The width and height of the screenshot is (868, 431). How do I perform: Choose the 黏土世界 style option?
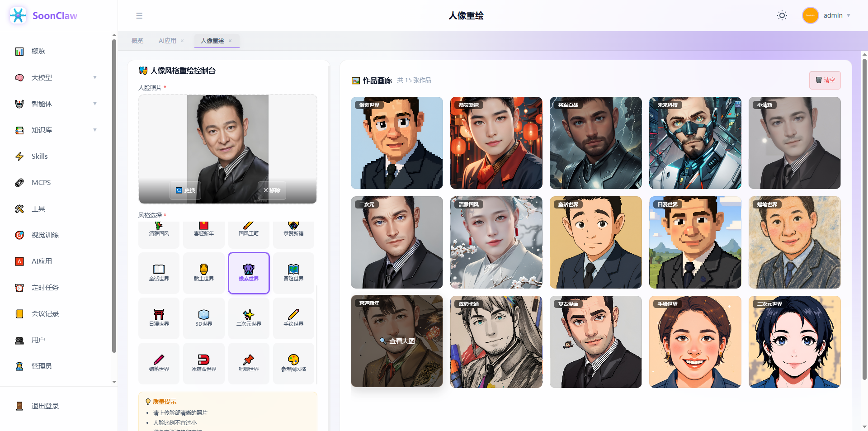click(204, 273)
